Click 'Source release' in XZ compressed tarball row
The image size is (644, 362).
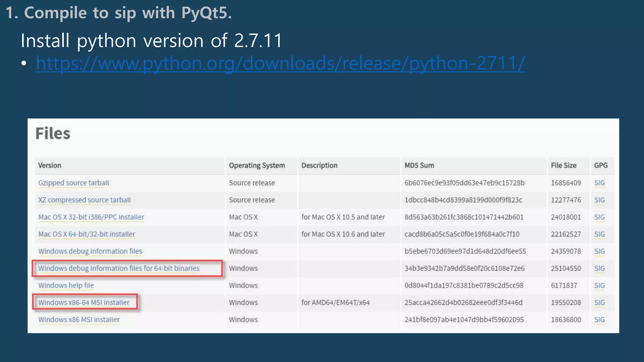(x=252, y=200)
